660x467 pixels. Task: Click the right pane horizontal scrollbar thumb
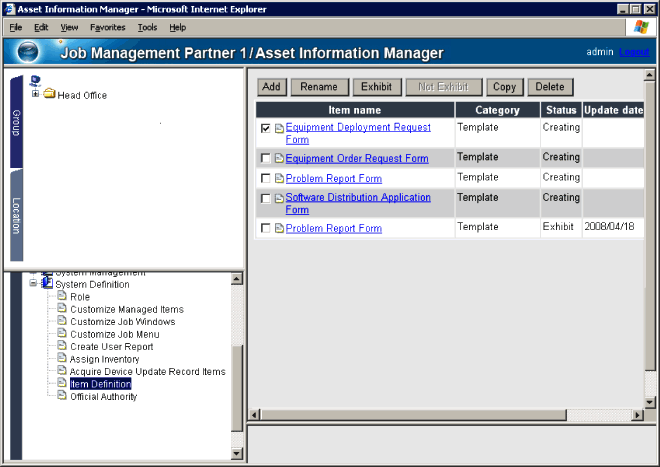click(x=414, y=415)
